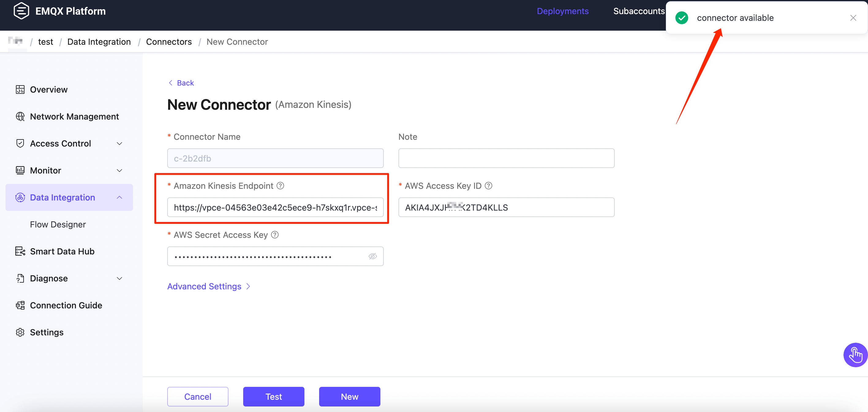Dismiss the connector available notification
The width and height of the screenshot is (868, 412).
coord(853,18)
